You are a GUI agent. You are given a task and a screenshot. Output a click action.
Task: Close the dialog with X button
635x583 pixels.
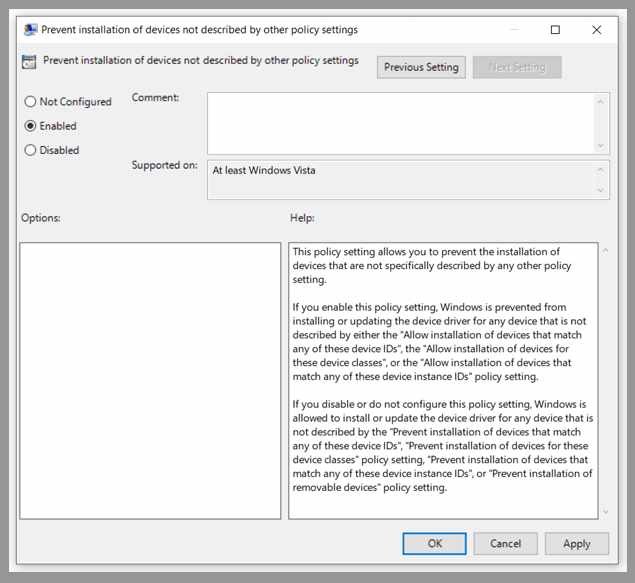point(597,30)
